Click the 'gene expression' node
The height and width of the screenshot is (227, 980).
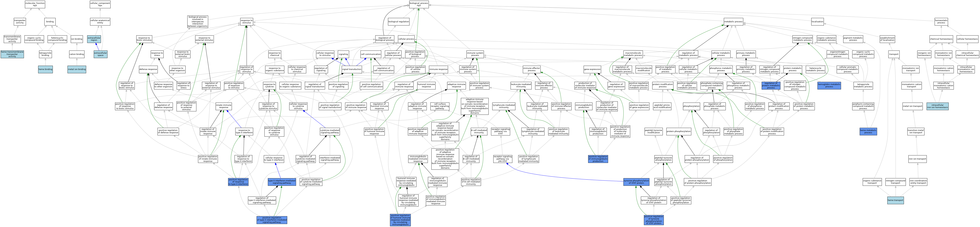click(x=592, y=70)
